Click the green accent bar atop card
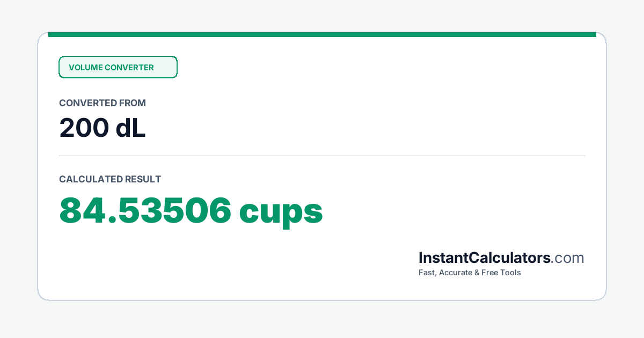 click(x=322, y=34)
